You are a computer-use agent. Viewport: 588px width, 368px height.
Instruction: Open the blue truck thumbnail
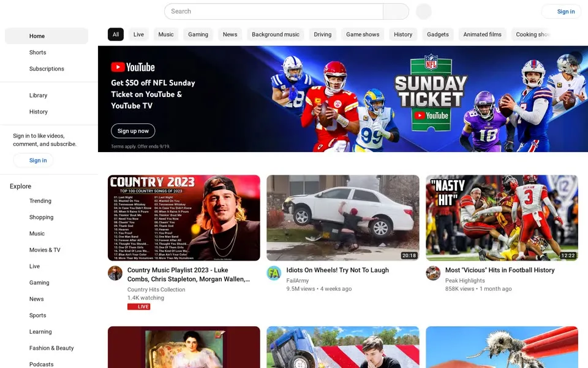(343, 347)
